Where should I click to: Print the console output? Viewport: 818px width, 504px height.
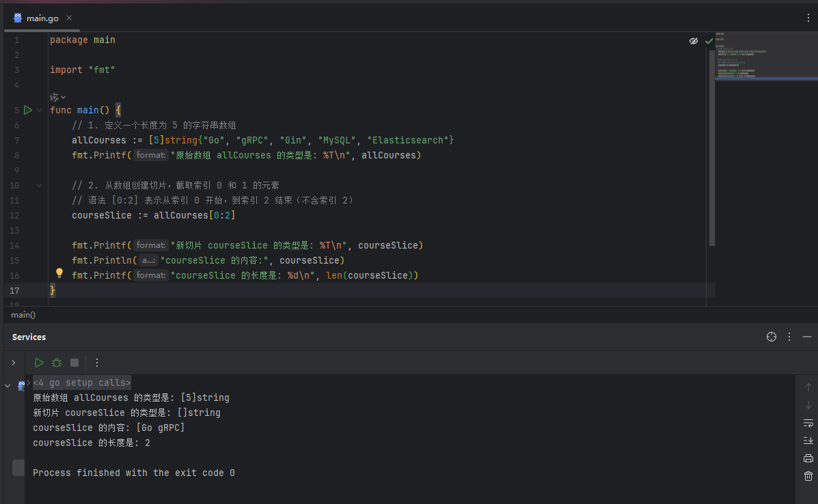(808, 458)
